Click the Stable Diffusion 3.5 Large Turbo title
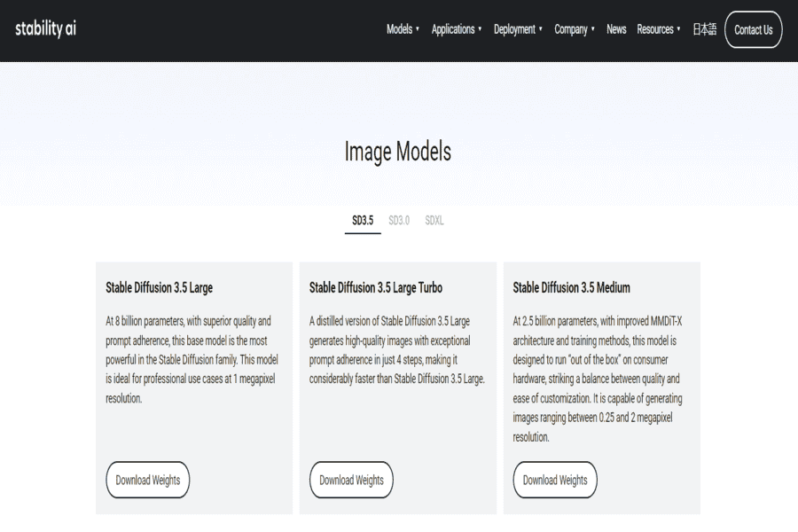Image resolution: width=798 pixels, height=532 pixels. 376,287
